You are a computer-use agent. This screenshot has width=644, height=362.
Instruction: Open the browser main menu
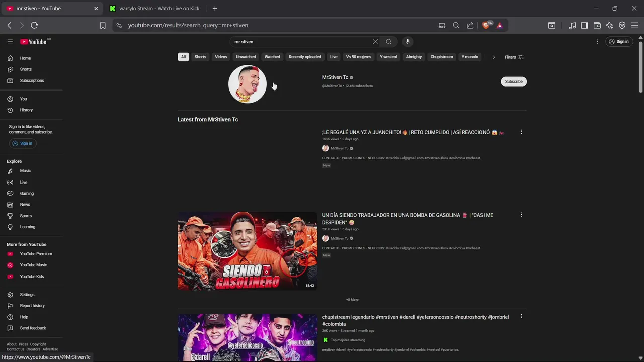(635, 25)
